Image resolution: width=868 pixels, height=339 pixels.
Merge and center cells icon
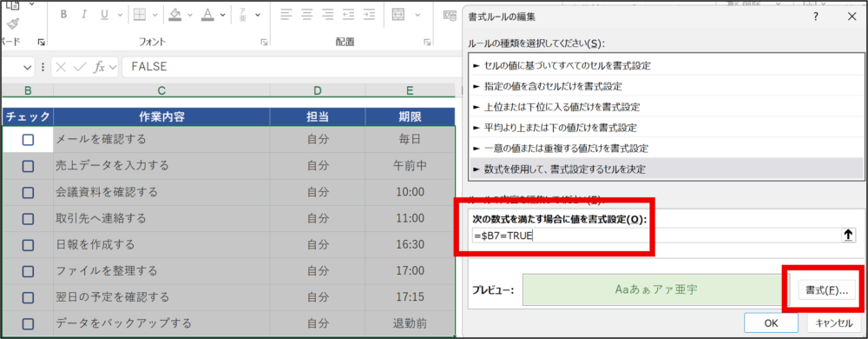[398, 15]
